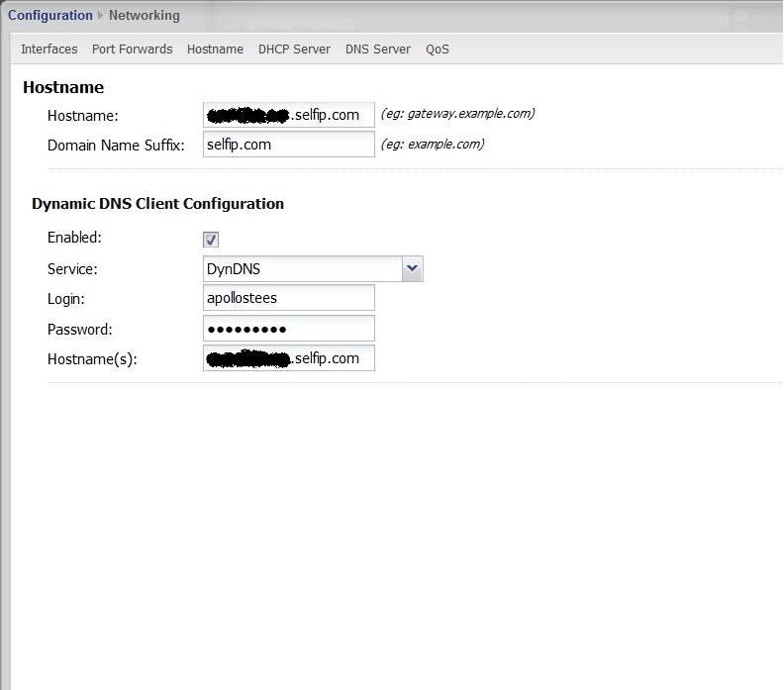Screen dimensions: 784x690
Task: Focus the Hostname input field
Action: 288,115
